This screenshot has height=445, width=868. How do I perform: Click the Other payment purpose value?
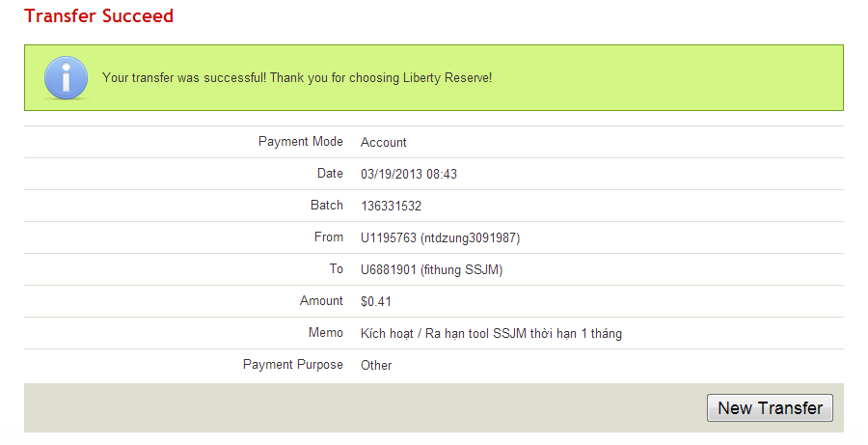click(x=376, y=366)
